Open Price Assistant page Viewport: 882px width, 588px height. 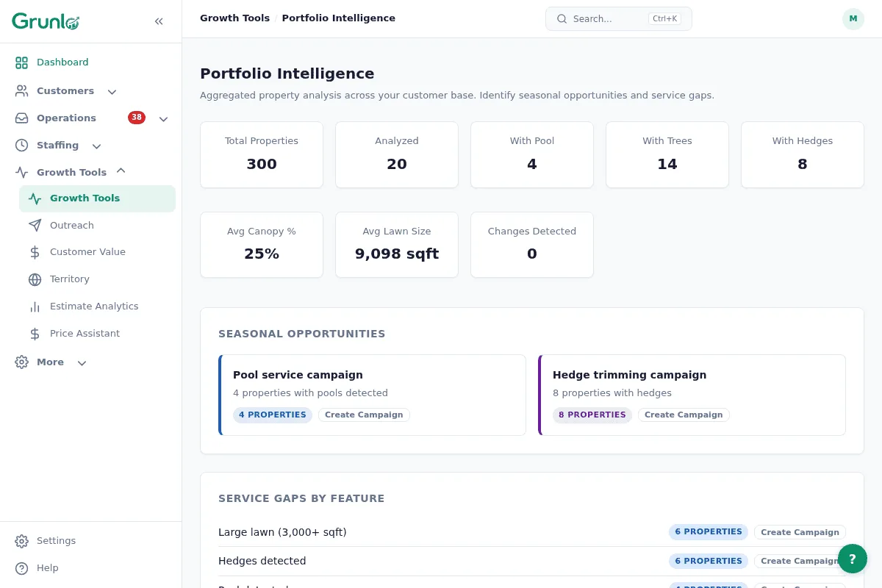pos(97,334)
